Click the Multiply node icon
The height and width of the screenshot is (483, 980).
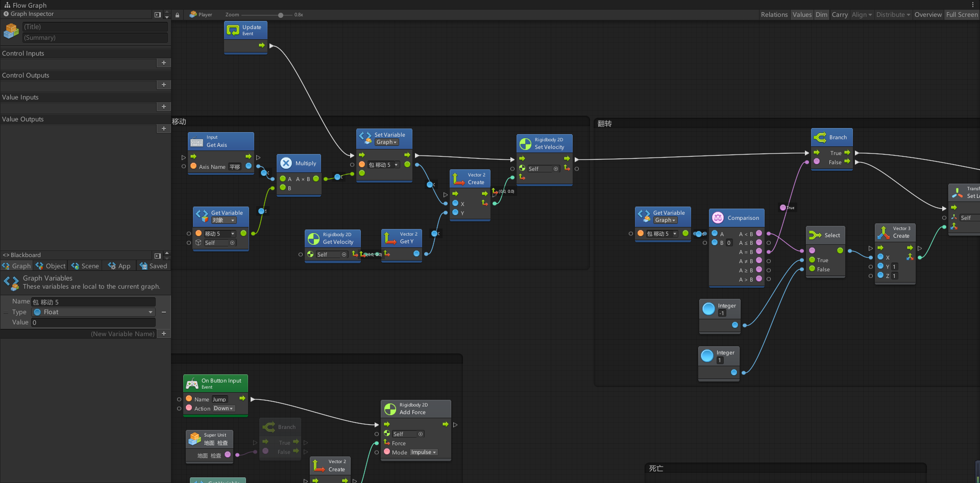point(286,163)
